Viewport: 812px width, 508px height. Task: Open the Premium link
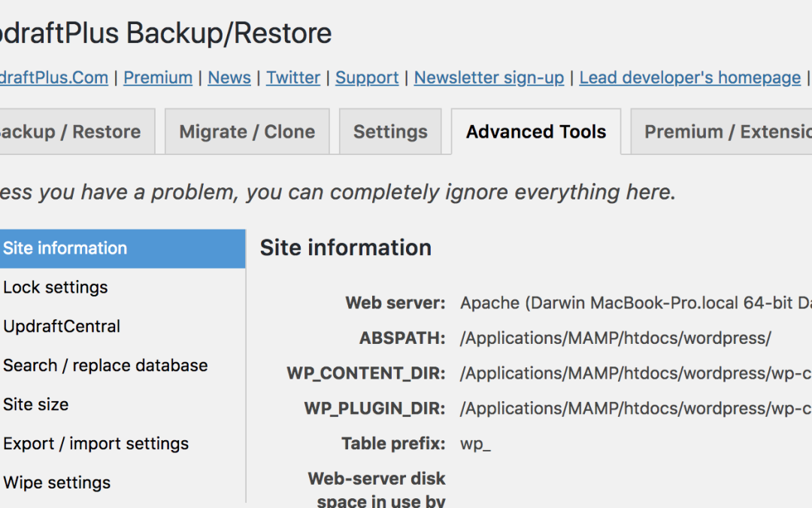(158, 78)
